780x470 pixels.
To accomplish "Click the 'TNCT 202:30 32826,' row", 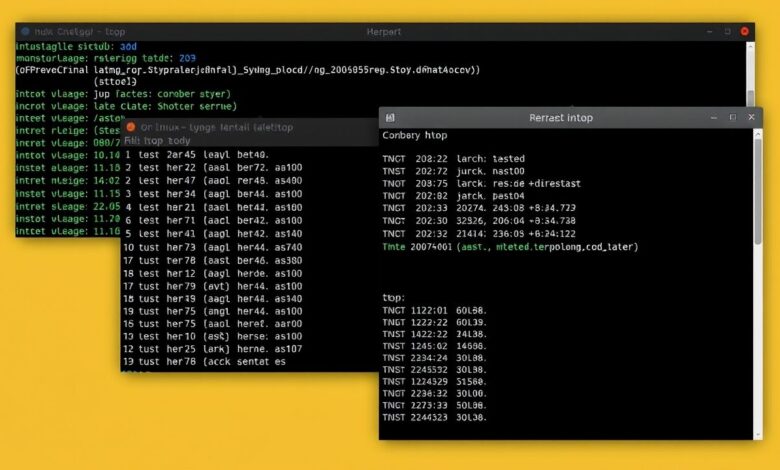I will (479, 221).
